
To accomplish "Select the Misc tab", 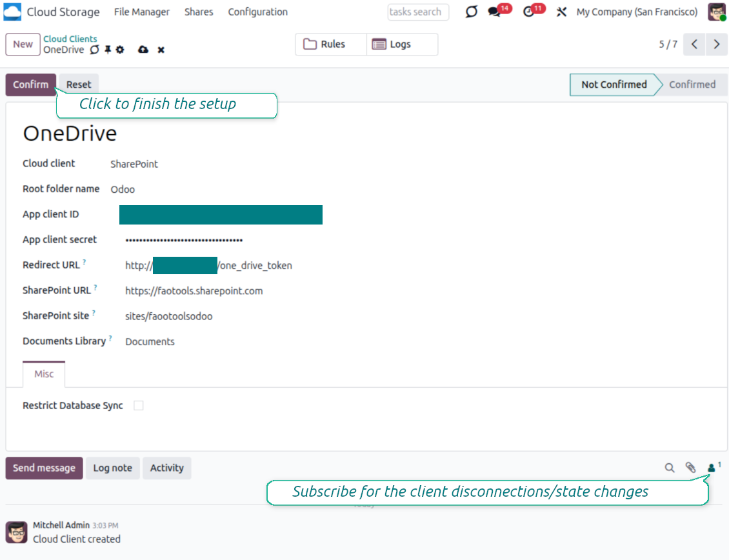I will pyautogui.click(x=44, y=374).
